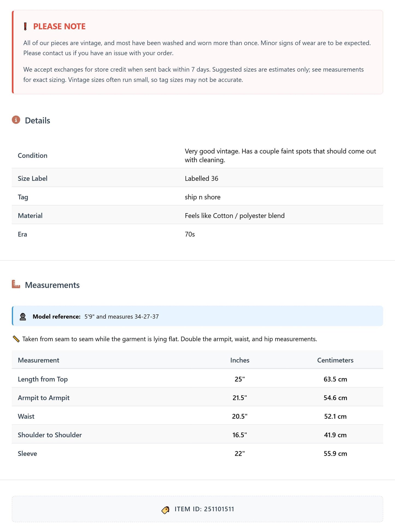Click the Shoulder to Shoulder row label
Screen dimensions: 395x532
pos(50,435)
